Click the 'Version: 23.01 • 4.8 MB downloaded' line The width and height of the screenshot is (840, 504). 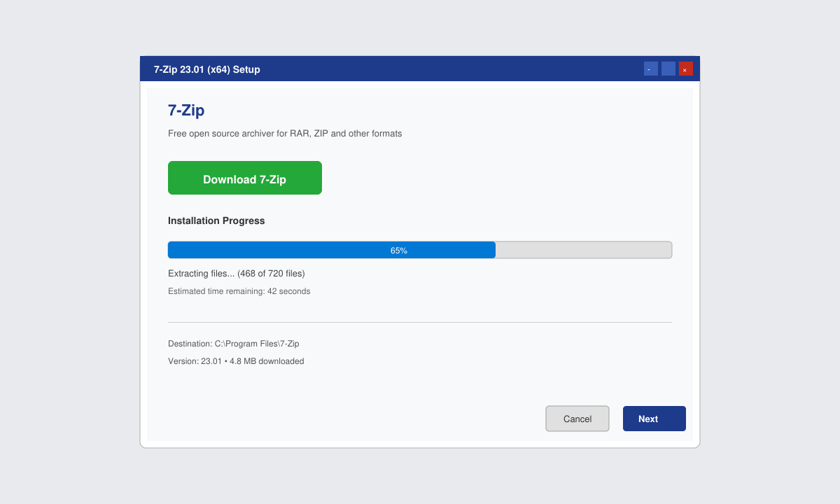(236, 361)
